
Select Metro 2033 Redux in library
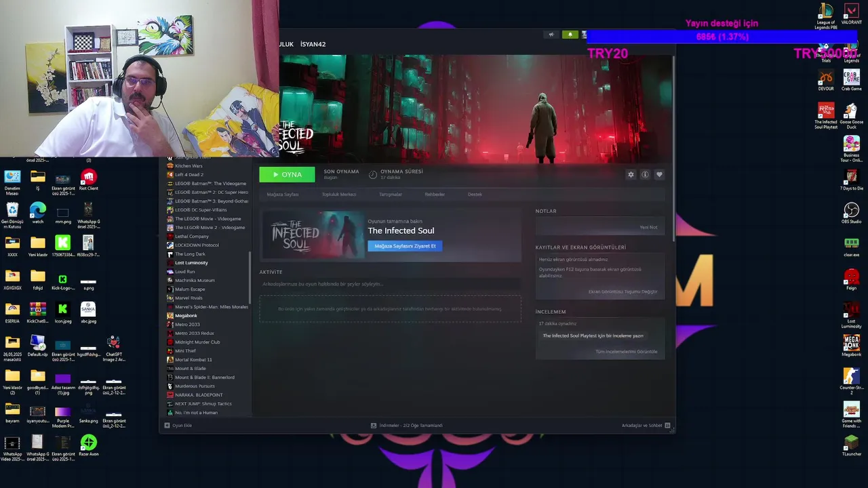point(194,333)
